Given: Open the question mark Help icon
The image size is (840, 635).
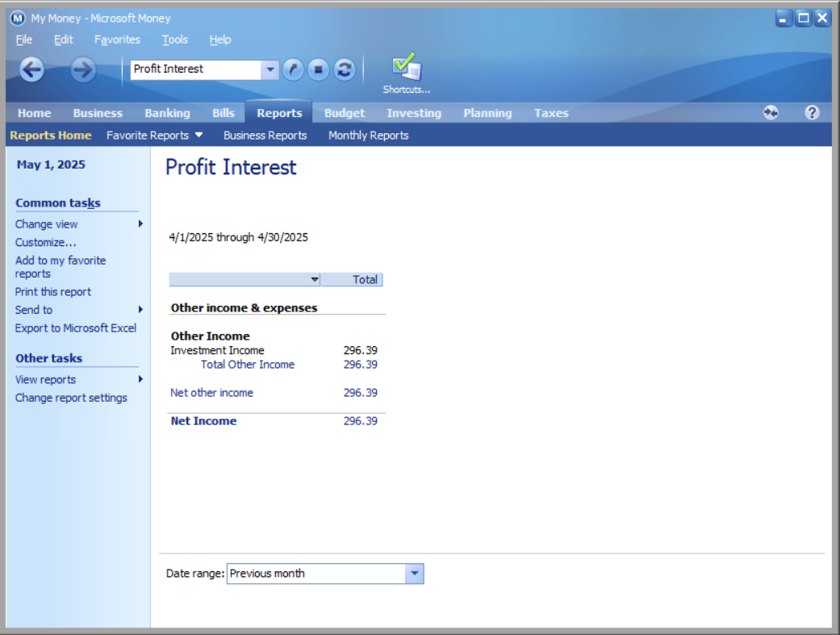Looking at the screenshot, I should pyautogui.click(x=812, y=112).
